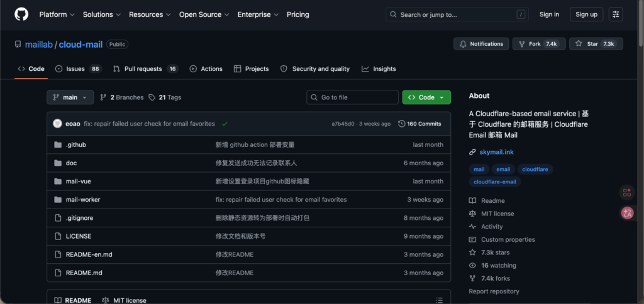Open the mail-worker folder

tap(83, 199)
